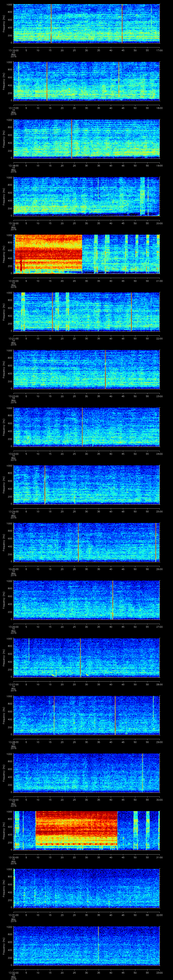Click the Frequency (Hz) axis label of the 13:16:00 spectrogram
Screen dimensions: 173x980
pyautogui.click(x=4, y=24)
